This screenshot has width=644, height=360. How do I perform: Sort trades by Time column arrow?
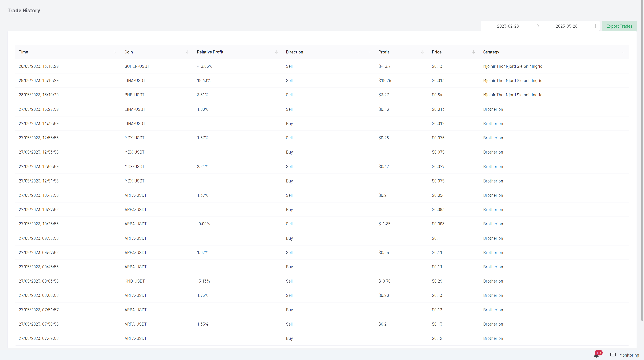click(x=115, y=52)
